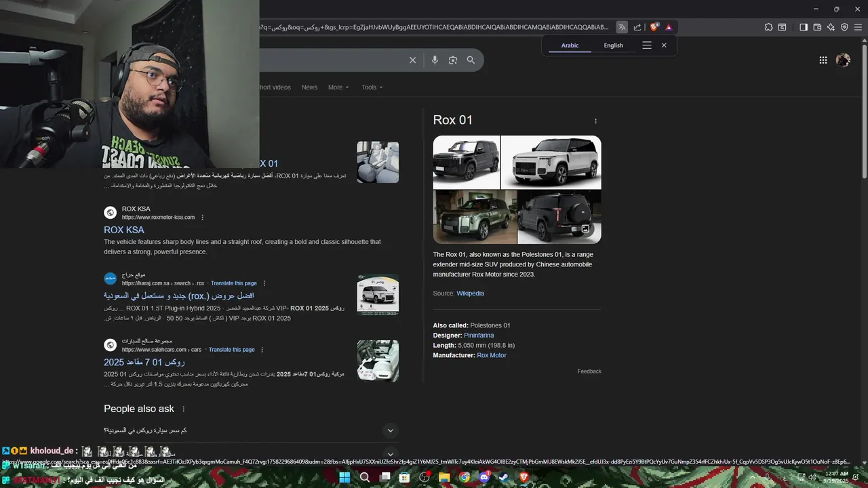
Task: Open Brave VPN shield icon
Action: (x=844, y=27)
